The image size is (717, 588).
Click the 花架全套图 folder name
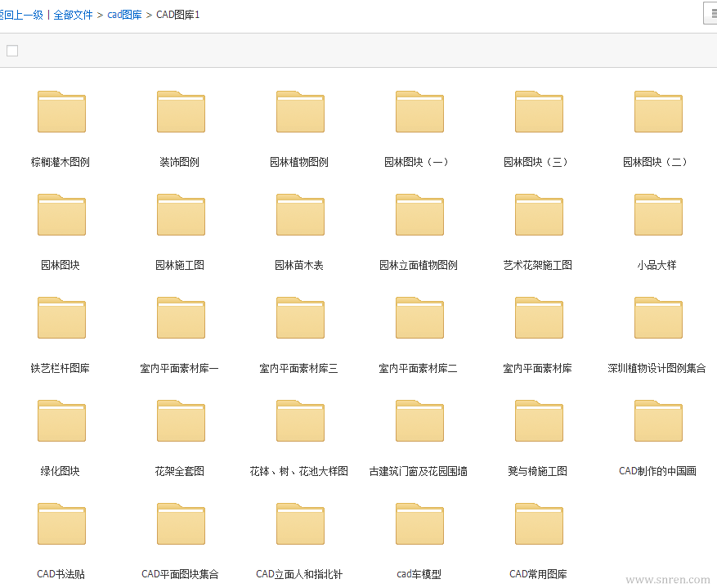(x=180, y=471)
